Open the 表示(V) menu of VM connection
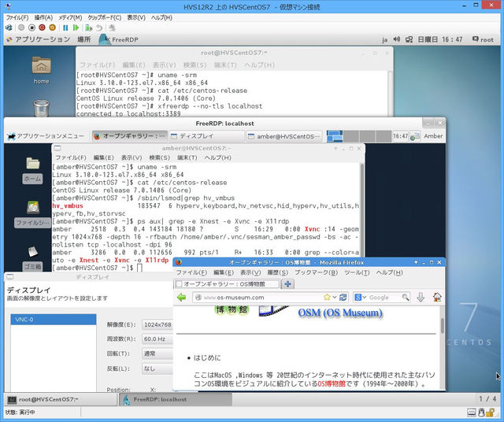The width and height of the screenshot is (504, 422). (x=136, y=17)
